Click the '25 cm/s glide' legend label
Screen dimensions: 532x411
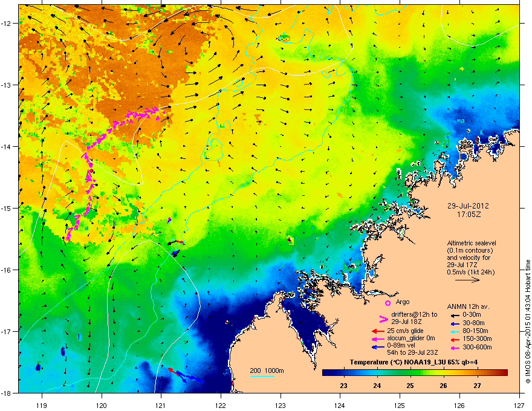[x=405, y=331]
